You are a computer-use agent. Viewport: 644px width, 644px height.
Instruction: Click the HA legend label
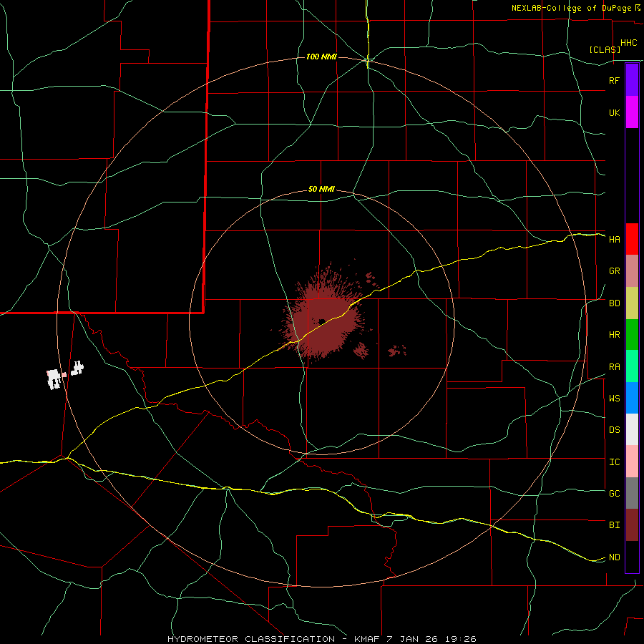[x=614, y=240]
